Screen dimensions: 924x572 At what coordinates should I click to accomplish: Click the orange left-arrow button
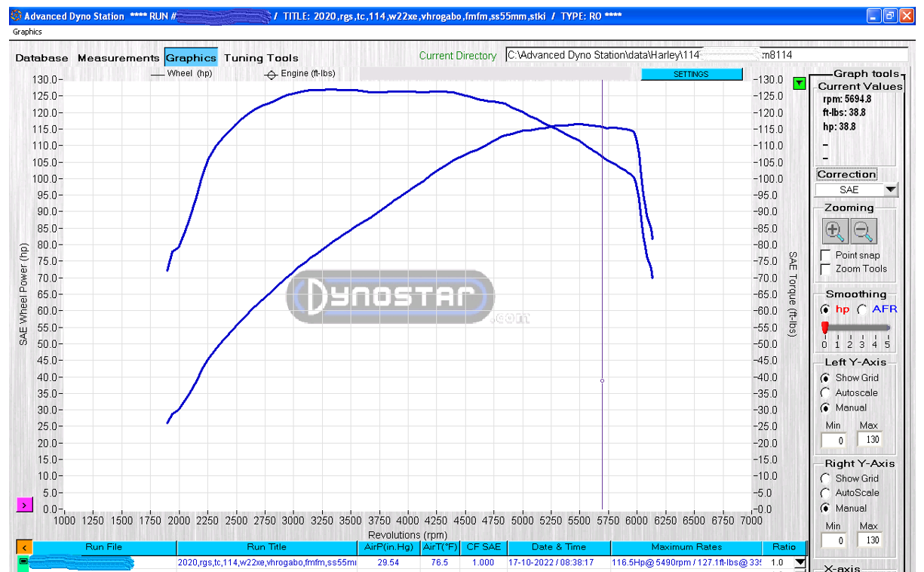point(24,547)
